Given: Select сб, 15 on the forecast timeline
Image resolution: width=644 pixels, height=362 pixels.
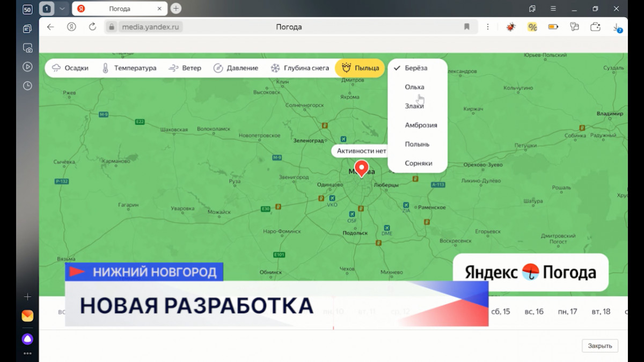Looking at the screenshot, I should (x=500, y=312).
